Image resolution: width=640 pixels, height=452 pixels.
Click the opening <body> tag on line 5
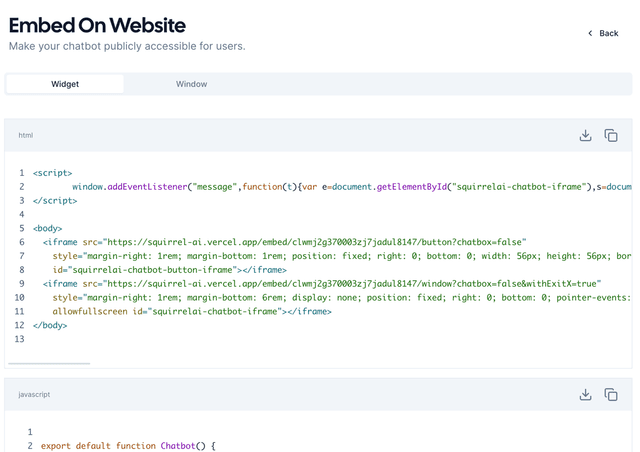pyautogui.click(x=47, y=229)
